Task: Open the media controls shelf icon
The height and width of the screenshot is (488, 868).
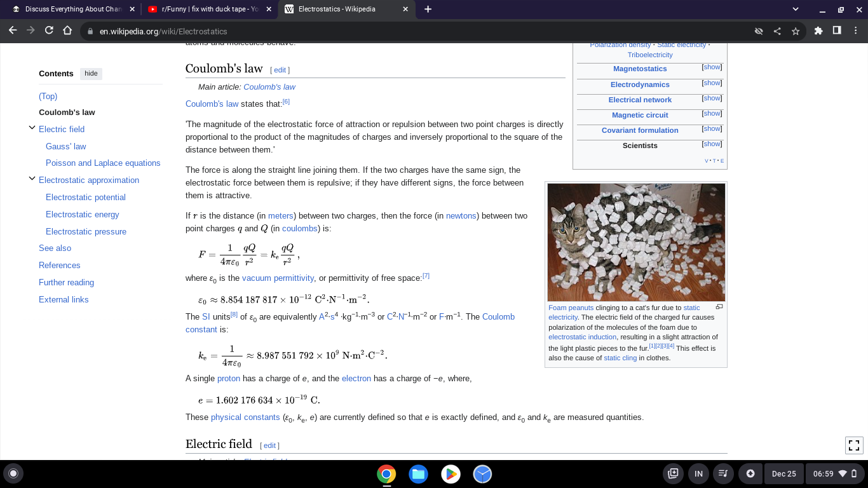Action: click(x=722, y=473)
